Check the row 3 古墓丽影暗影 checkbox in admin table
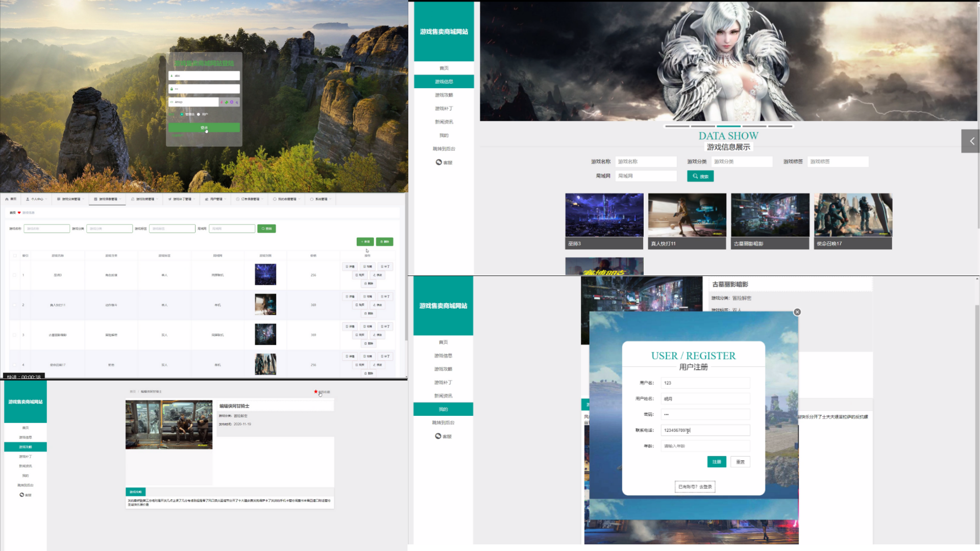Viewport: 980px width, 551px height. click(15, 335)
